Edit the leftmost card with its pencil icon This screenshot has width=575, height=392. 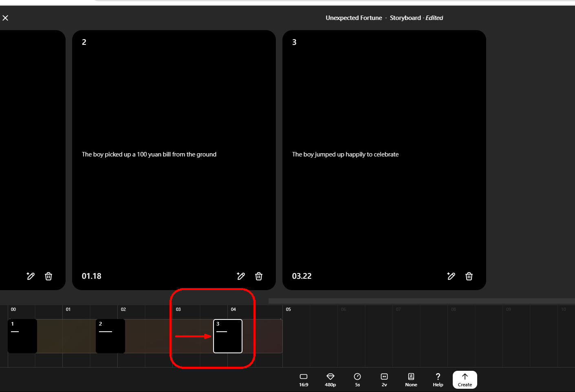(31, 276)
